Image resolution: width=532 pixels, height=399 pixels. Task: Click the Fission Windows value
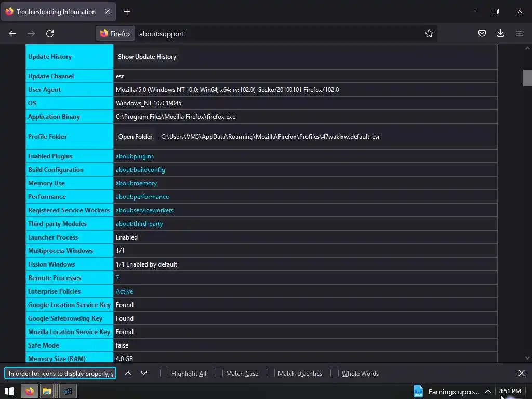147,264
